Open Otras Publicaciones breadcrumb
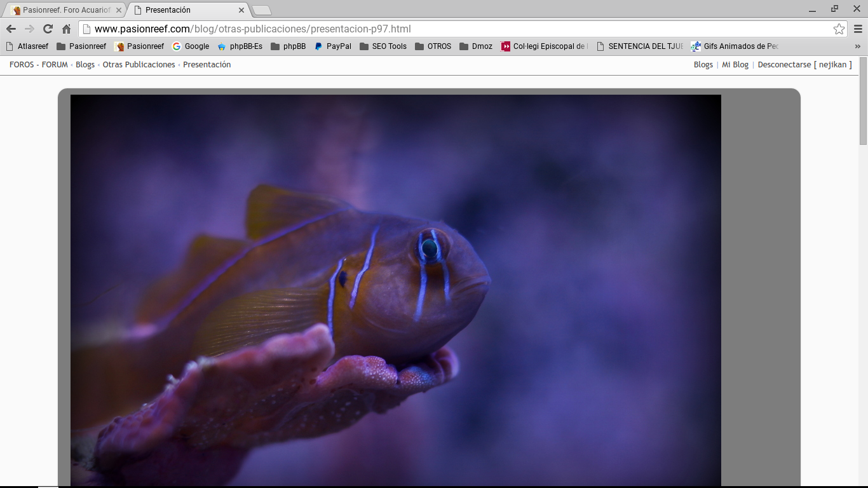The image size is (868, 488). [x=139, y=65]
